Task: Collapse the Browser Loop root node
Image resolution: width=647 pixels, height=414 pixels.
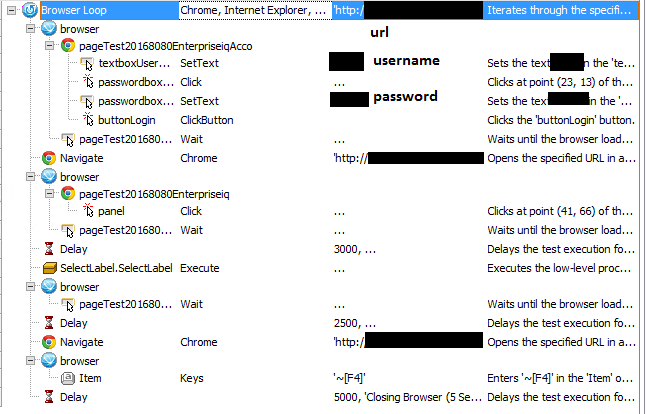Action: [x=12, y=10]
